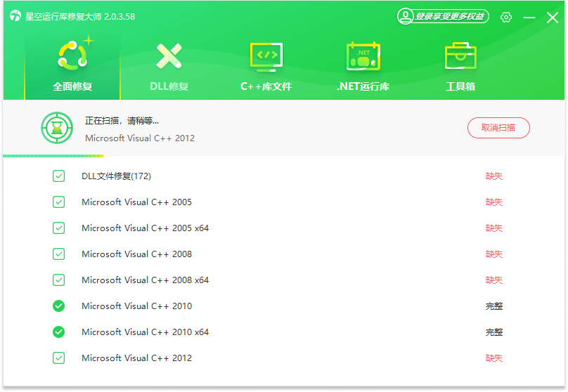Select Microsoft Visual C++ 2012 list label
Image resolution: width=568 pixels, height=392 pixels.
click(x=136, y=358)
